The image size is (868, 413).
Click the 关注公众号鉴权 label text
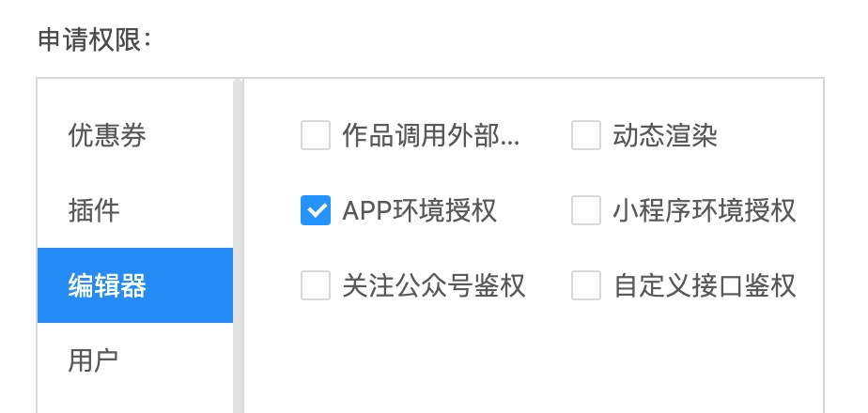point(433,286)
